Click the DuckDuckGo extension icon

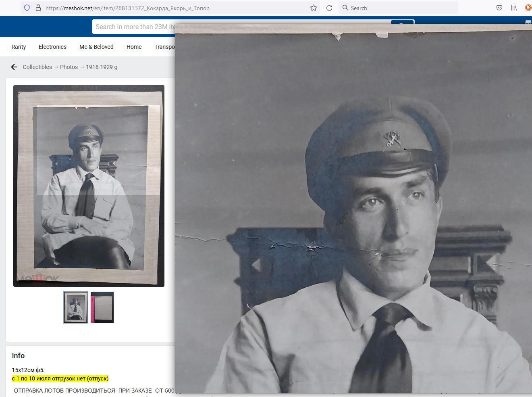(x=528, y=8)
